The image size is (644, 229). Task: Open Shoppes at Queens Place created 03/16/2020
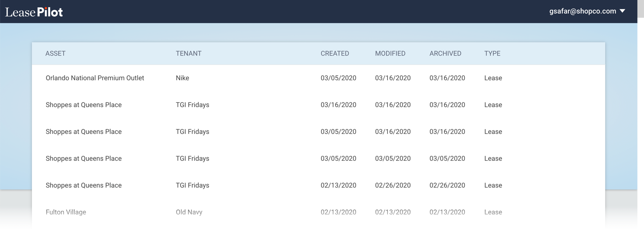click(x=84, y=105)
